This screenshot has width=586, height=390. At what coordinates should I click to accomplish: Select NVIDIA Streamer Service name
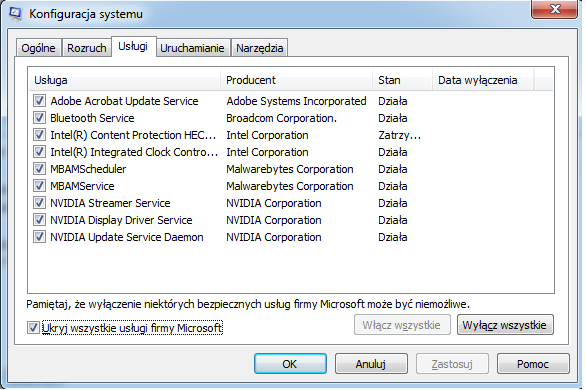click(110, 203)
